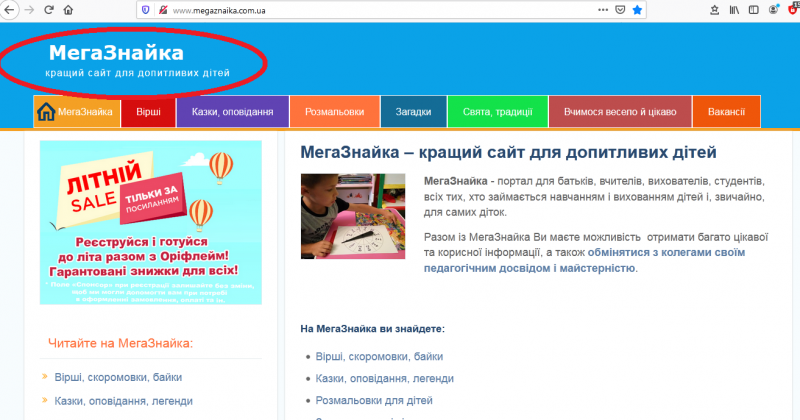Click the insecure connection padlock icon
800x420 pixels.
(x=162, y=9)
